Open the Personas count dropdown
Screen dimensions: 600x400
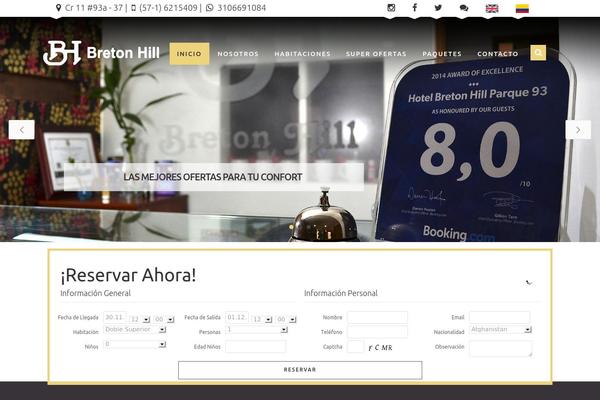coord(256,330)
